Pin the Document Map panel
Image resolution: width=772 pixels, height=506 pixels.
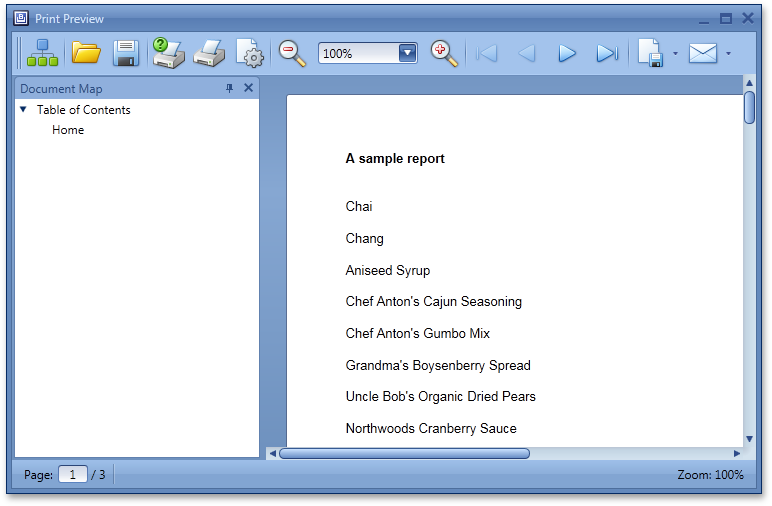point(229,88)
